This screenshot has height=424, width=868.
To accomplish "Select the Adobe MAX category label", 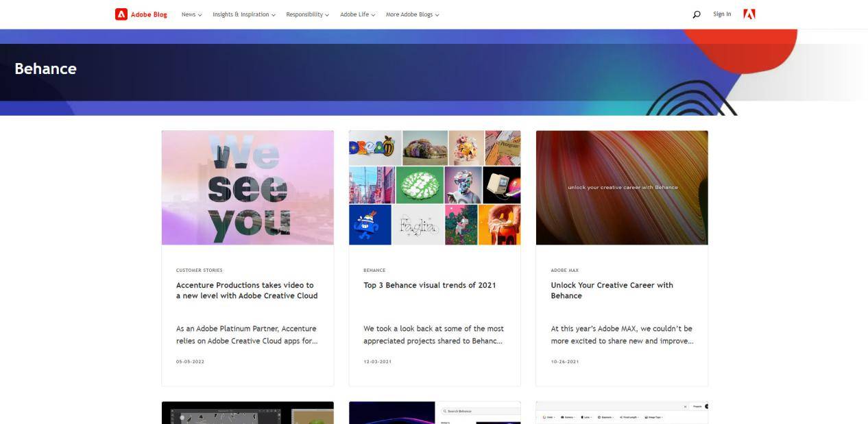I will (565, 271).
